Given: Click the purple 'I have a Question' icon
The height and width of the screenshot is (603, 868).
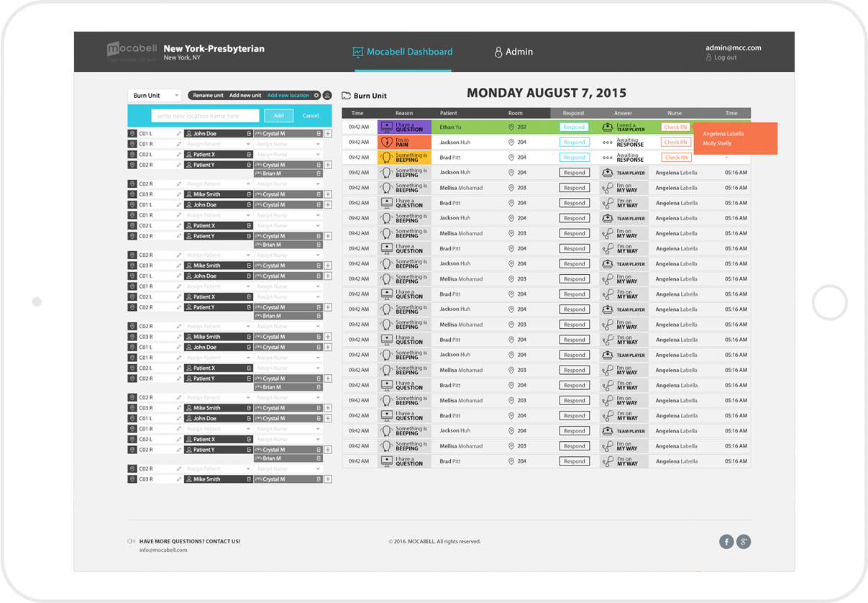Looking at the screenshot, I should click(387, 127).
